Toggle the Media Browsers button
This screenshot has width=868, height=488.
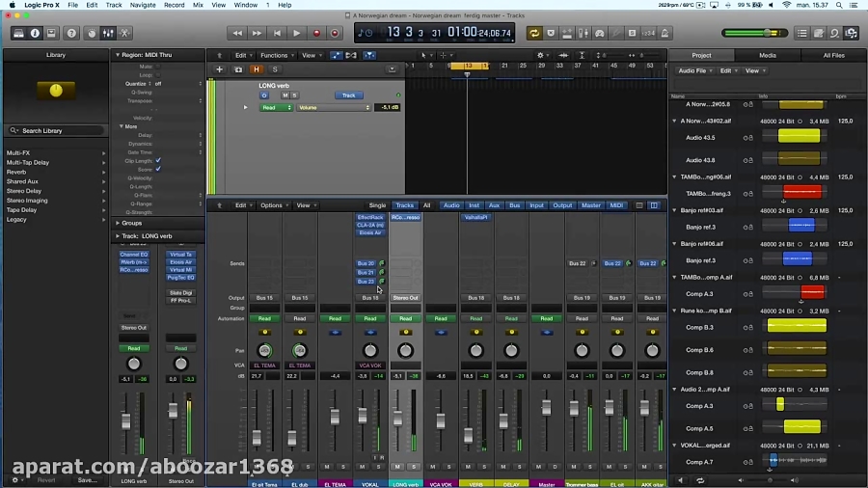click(852, 33)
